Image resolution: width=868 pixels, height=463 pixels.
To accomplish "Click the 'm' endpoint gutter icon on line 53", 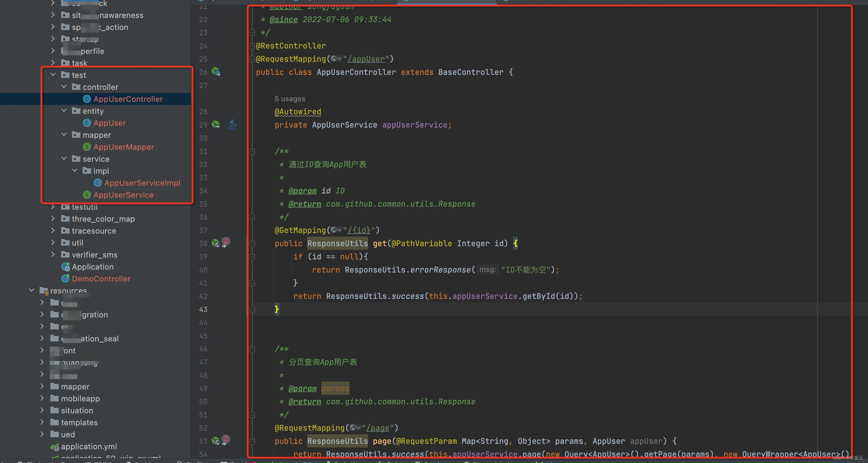I will tap(226, 440).
